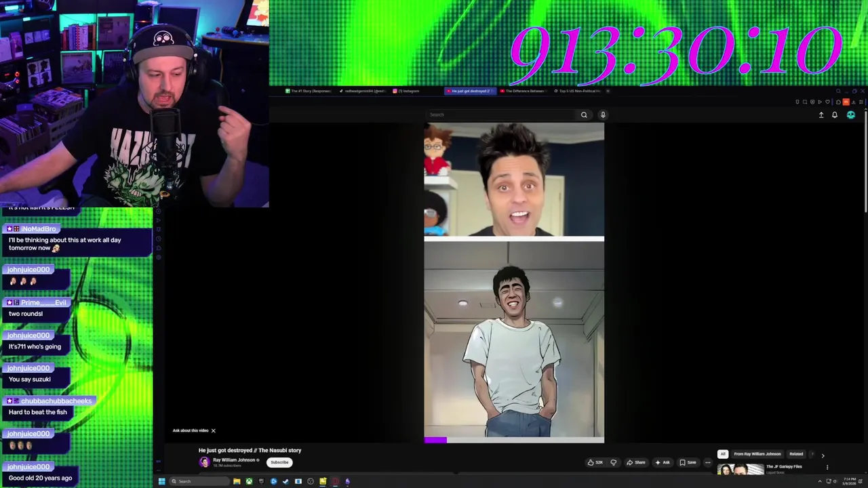Open Steam from the taskbar
Screen dimensions: 868x488
pos(285,481)
